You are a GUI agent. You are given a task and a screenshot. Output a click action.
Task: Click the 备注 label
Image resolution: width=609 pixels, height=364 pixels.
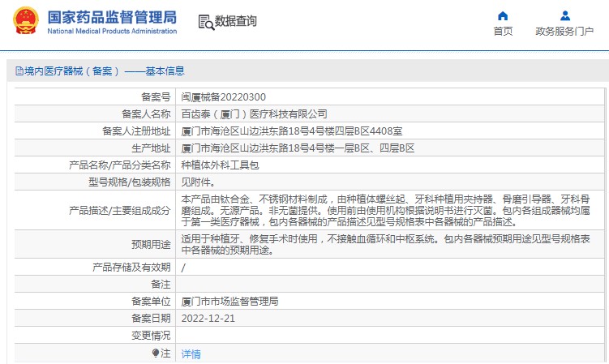(x=161, y=285)
